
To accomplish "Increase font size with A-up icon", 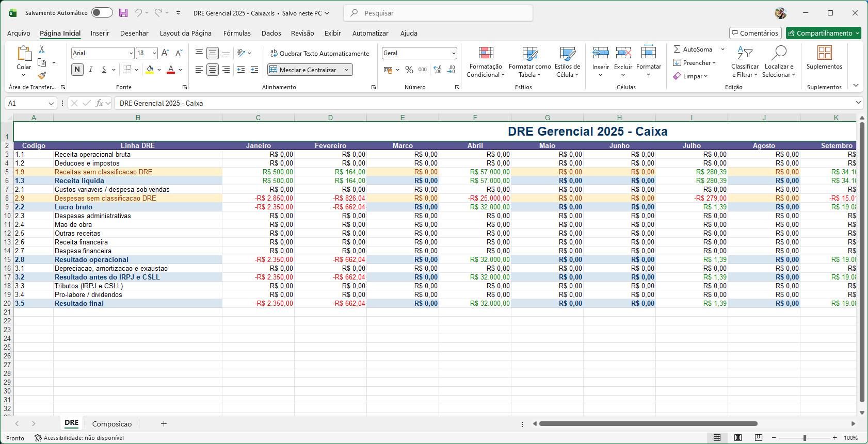I will pos(165,53).
